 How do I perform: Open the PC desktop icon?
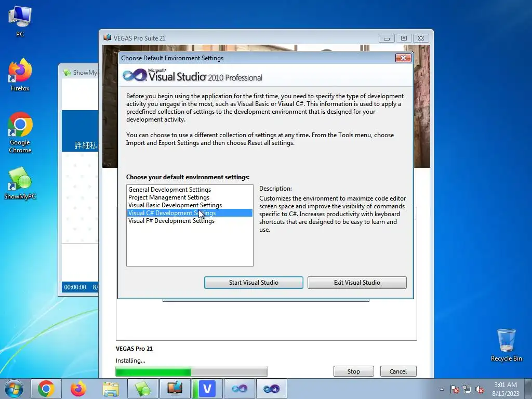(x=20, y=21)
